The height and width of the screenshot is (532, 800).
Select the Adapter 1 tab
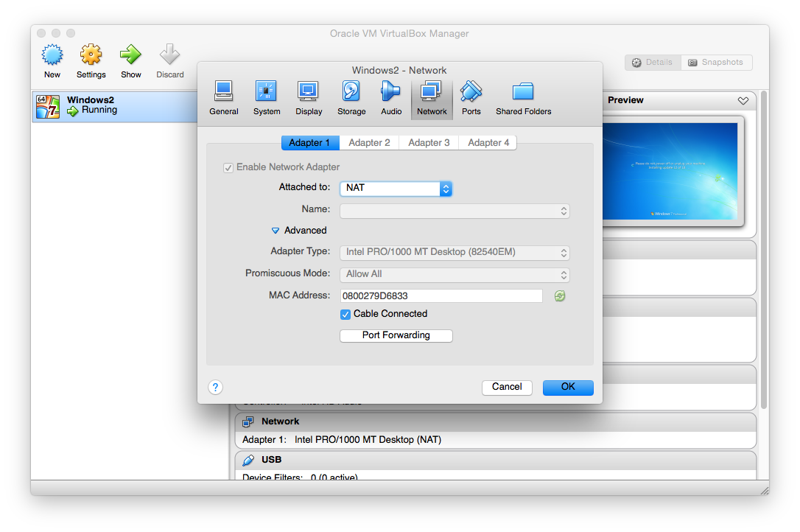coord(309,143)
